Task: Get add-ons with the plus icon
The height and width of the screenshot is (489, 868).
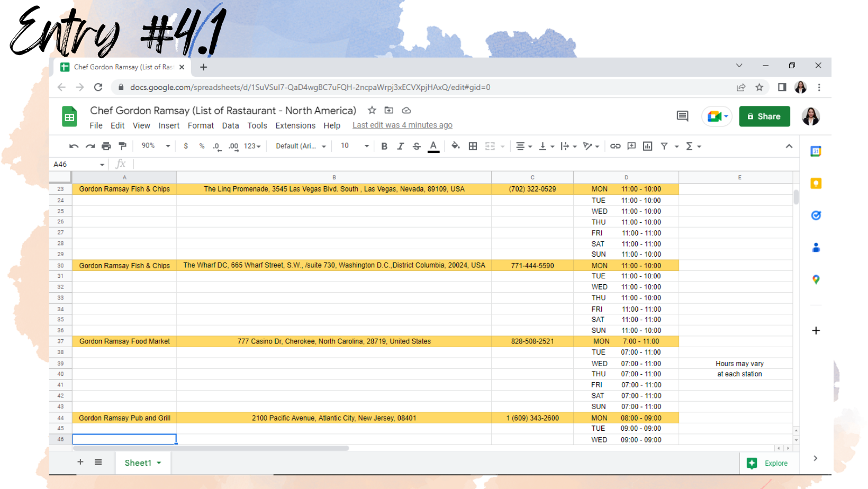Action: click(816, 331)
